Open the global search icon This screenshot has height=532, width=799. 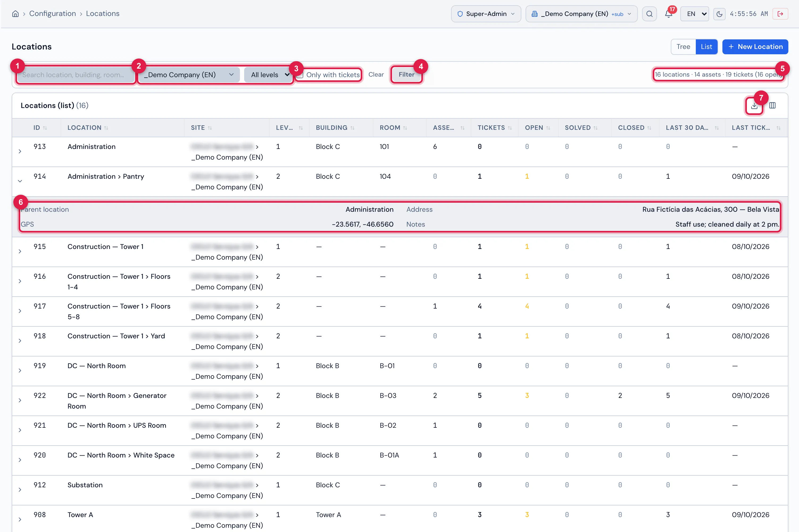tap(649, 14)
